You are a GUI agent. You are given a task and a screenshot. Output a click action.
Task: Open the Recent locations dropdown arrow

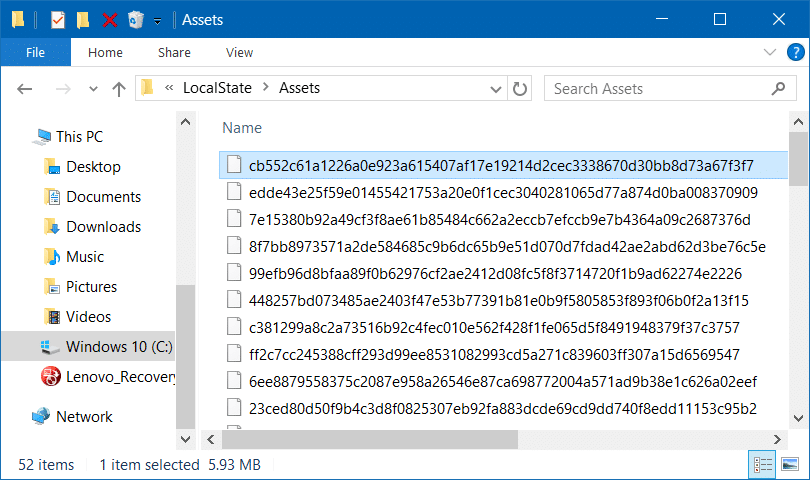coord(94,89)
